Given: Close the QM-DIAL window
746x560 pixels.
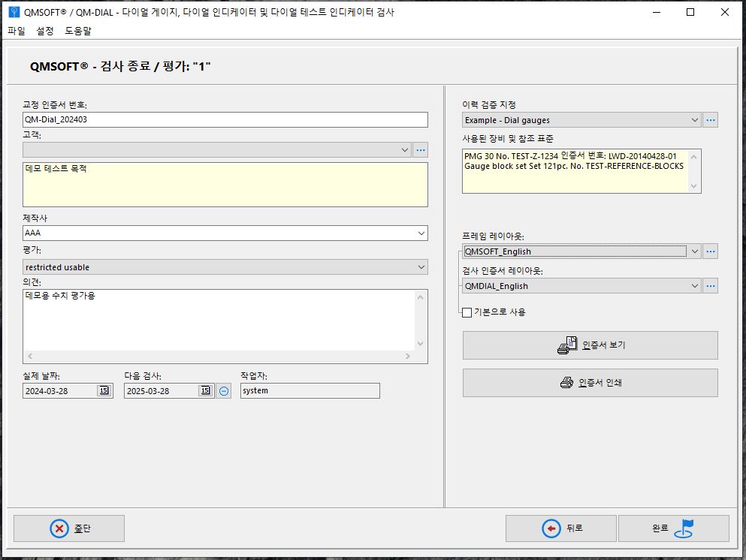Looking at the screenshot, I should [x=725, y=12].
